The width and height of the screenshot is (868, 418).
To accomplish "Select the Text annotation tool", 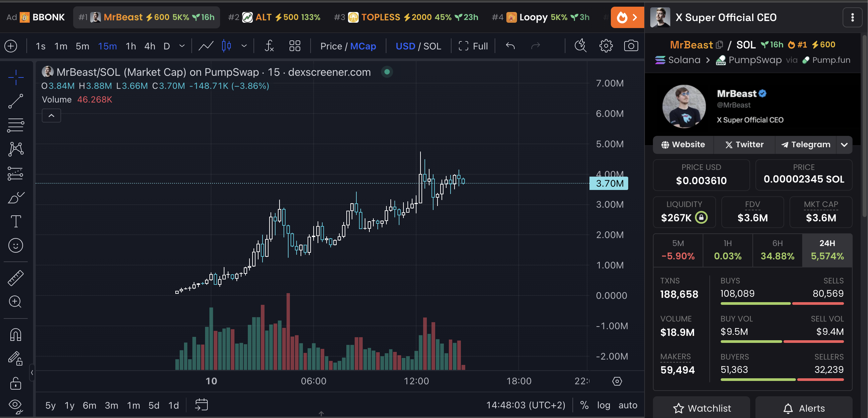I will [15, 221].
